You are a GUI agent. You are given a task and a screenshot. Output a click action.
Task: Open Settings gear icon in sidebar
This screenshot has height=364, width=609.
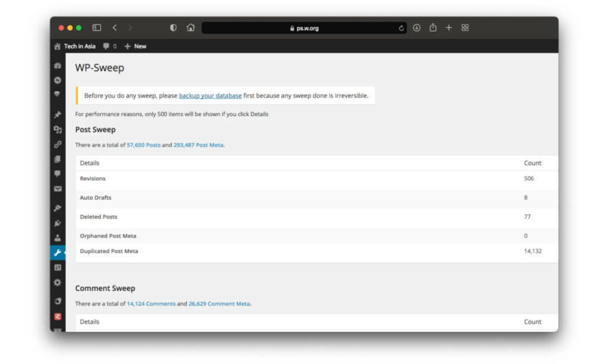(x=58, y=283)
